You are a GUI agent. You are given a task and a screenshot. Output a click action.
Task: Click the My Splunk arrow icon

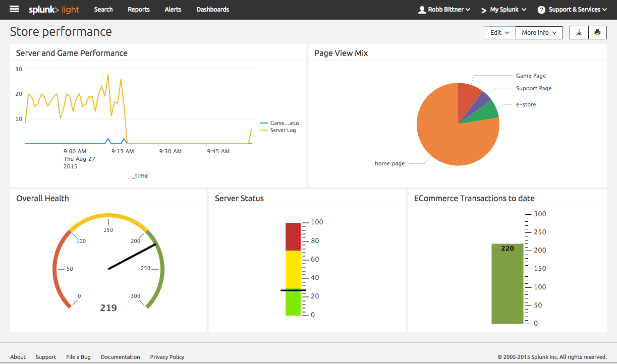(x=484, y=10)
